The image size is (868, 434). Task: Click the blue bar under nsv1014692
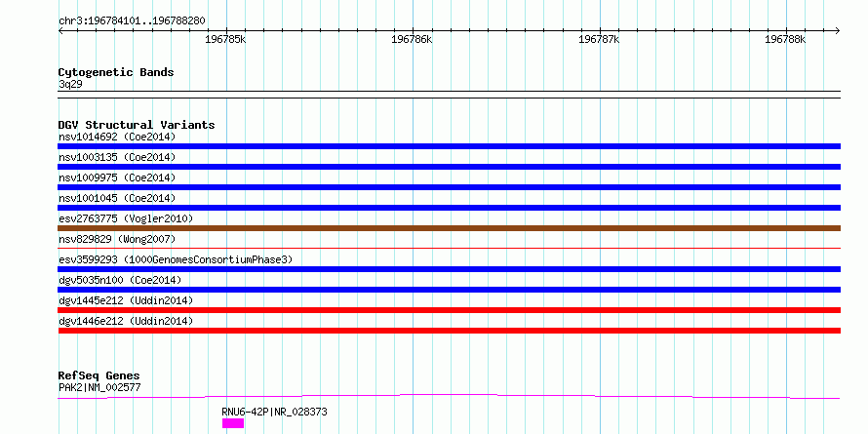449,146
